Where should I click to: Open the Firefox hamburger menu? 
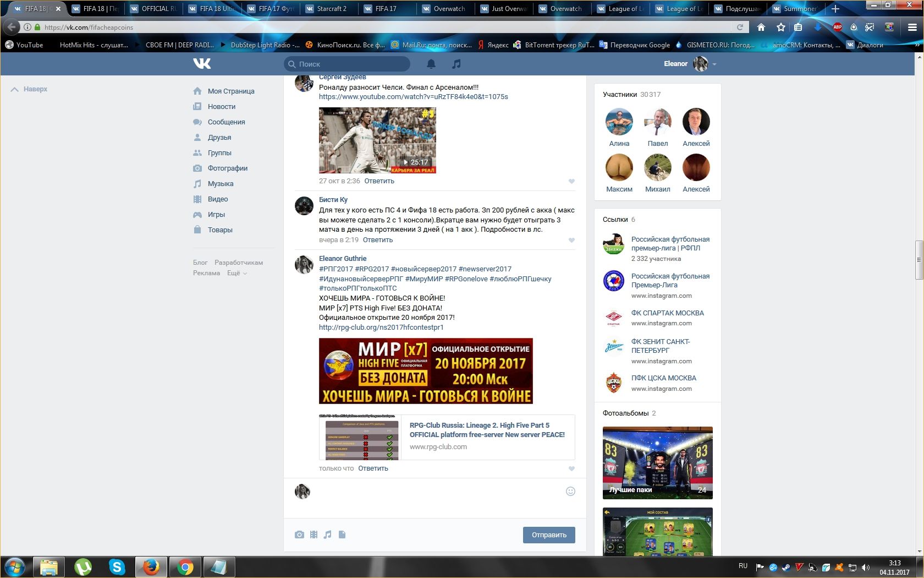(x=912, y=27)
